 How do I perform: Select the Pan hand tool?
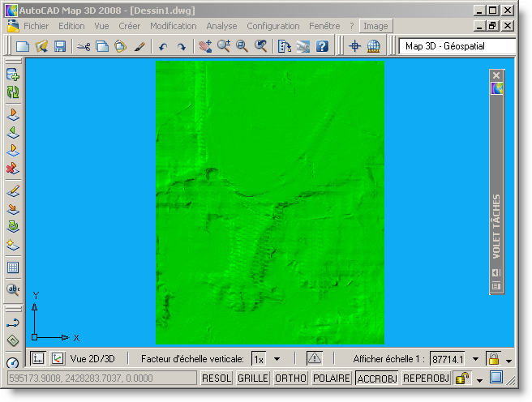click(x=205, y=46)
